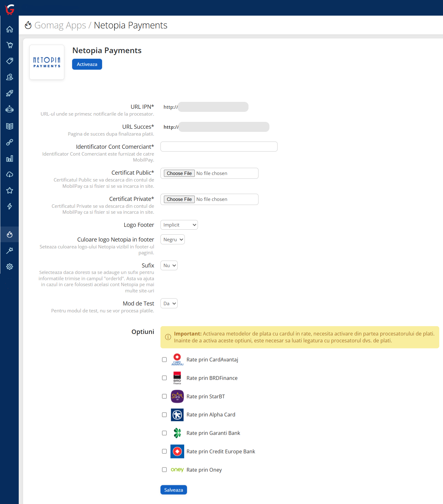This screenshot has width=443, height=504.
Task: Enable Rate prin Oney checkbox
Action: [165, 470]
